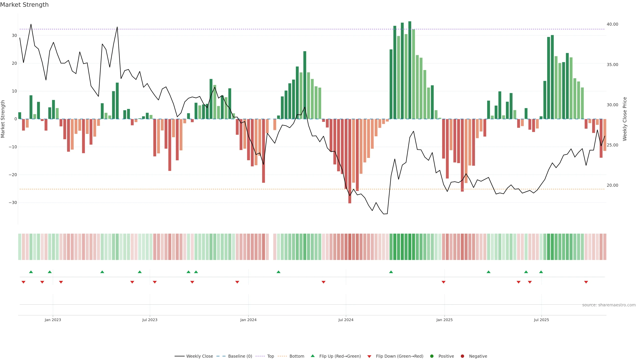Click the Weekly Close Price axis title

625,119
